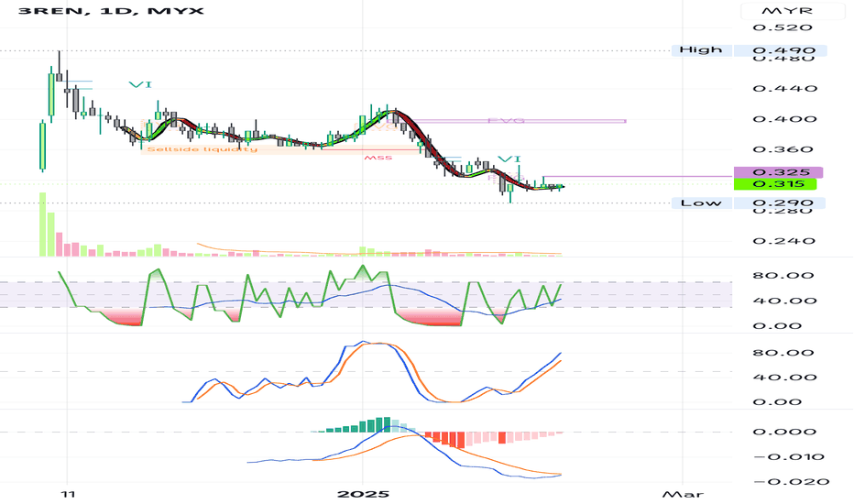Click the 0.400 price axis value

click(x=785, y=119)
